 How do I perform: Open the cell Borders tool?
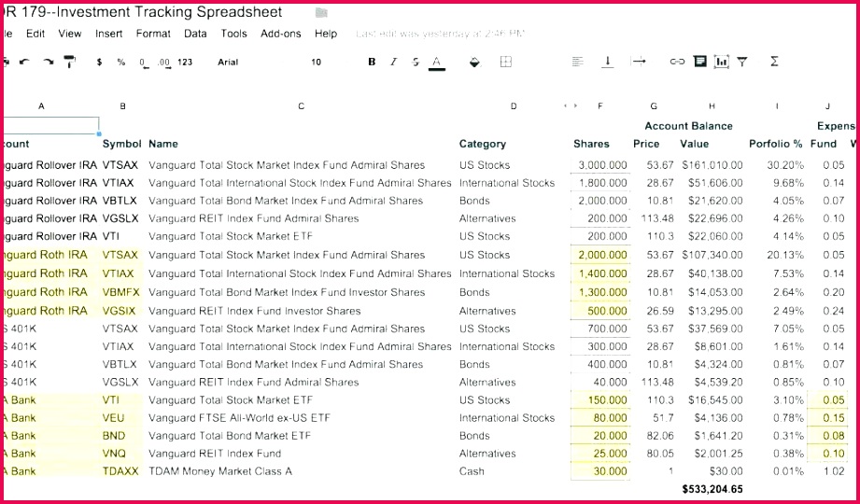506,62
